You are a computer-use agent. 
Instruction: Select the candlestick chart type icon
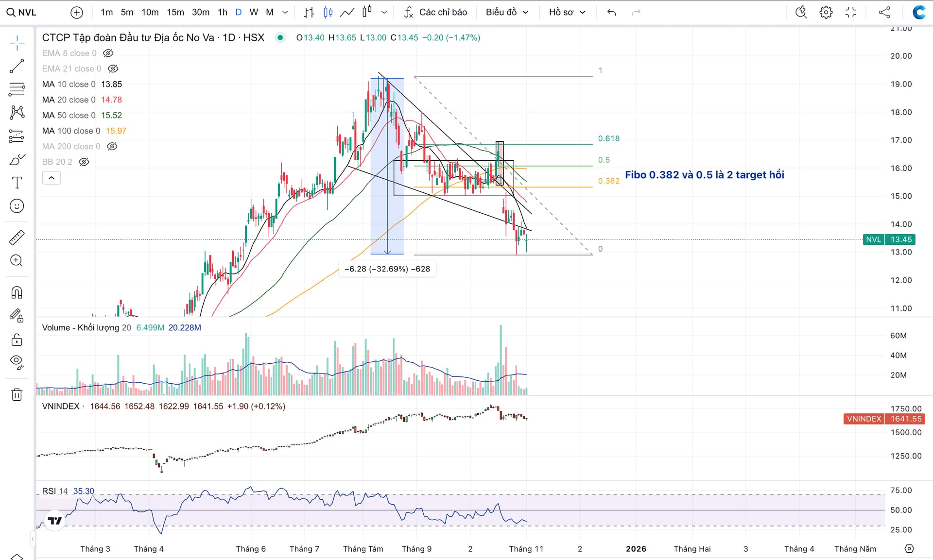pos(328,12)
